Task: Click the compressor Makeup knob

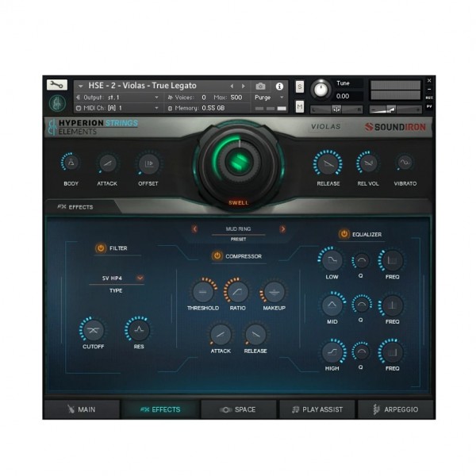Action: [x=274, y=292]
